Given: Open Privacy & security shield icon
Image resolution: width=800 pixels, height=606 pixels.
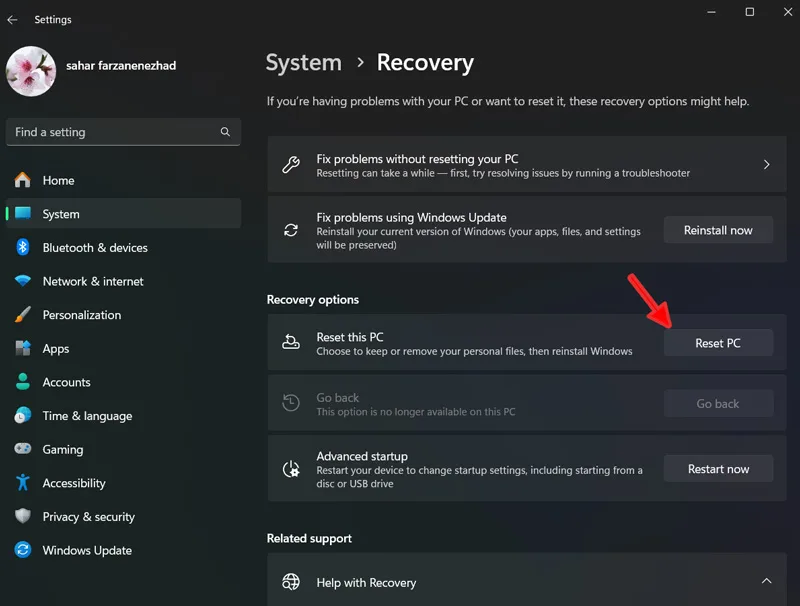Looking at the screenshot, I should click(x=22, y=516).
